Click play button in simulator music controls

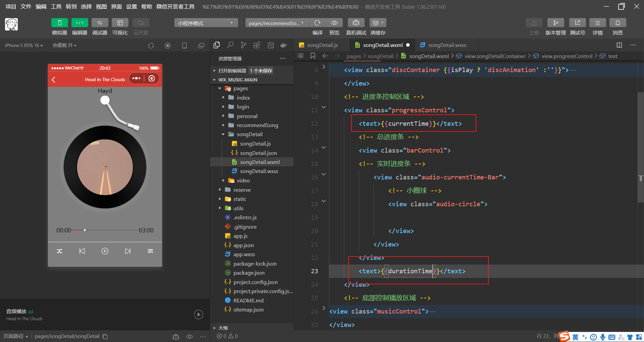(105, 251)
